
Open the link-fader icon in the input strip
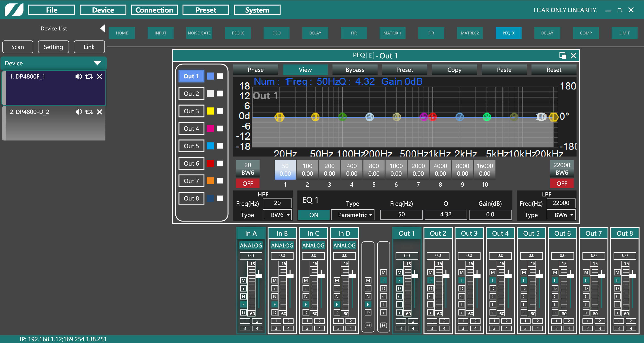368,325
